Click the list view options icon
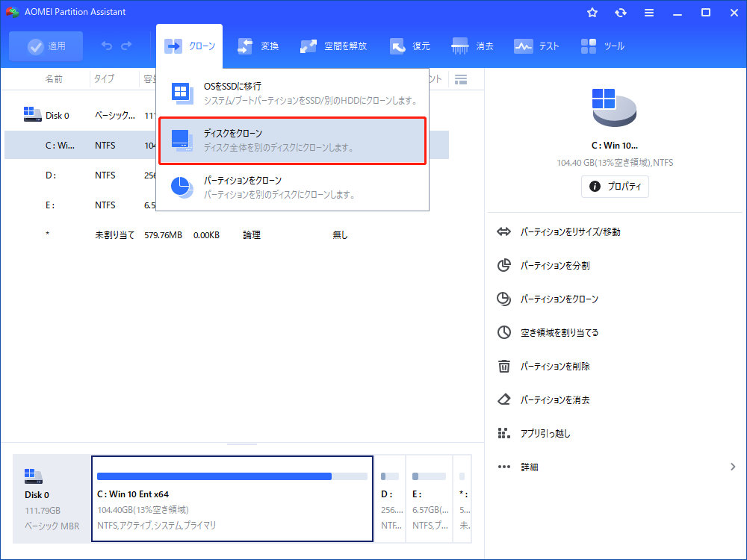 point(461,80)
